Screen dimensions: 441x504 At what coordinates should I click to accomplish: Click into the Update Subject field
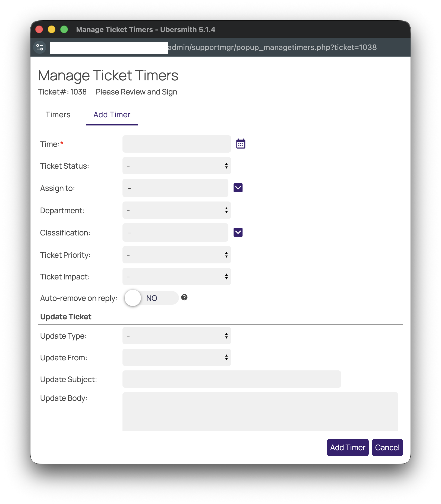click(x=231, y=379)
